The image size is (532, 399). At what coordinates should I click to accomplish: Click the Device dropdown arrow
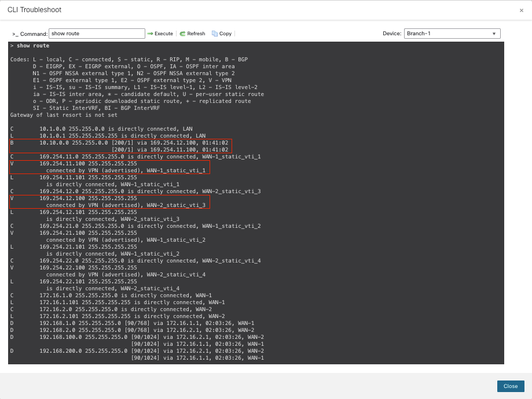(x=494, y=34)
